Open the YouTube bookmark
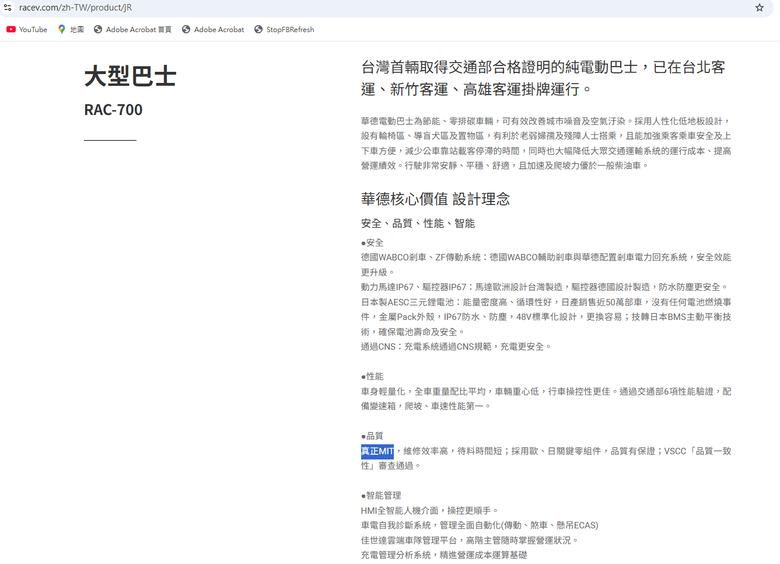The image size is (780, 564). 27,30
